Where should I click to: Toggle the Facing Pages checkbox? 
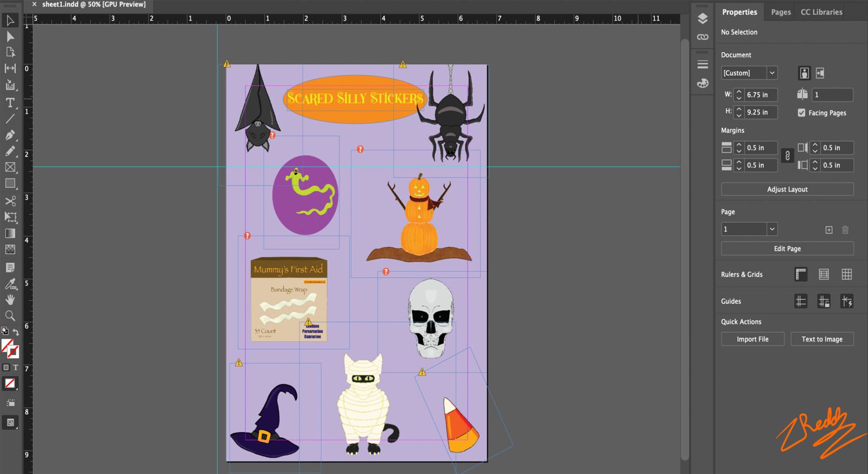click(801, 113)
